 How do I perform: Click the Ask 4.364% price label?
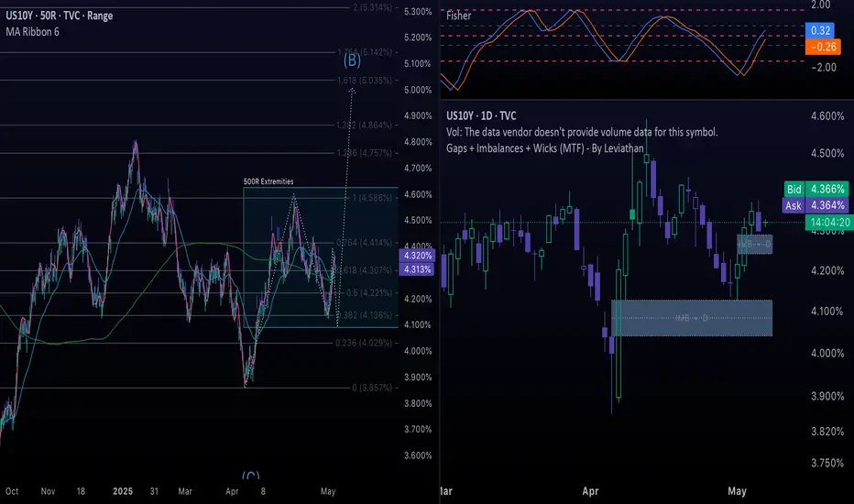tap(816, 205)
